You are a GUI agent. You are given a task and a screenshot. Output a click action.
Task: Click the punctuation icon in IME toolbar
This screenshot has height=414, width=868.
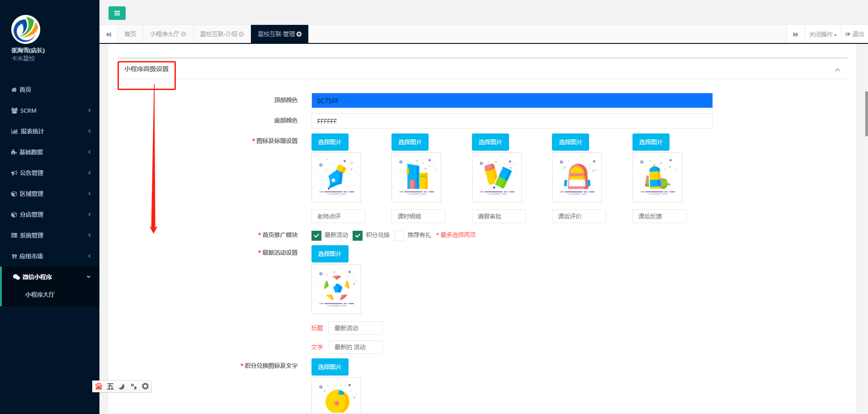133,386
